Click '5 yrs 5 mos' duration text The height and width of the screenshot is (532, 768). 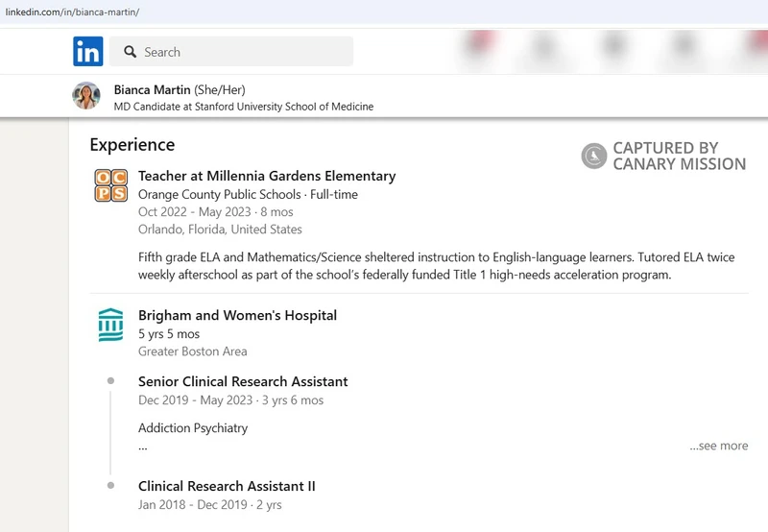(x=169, y=334)
